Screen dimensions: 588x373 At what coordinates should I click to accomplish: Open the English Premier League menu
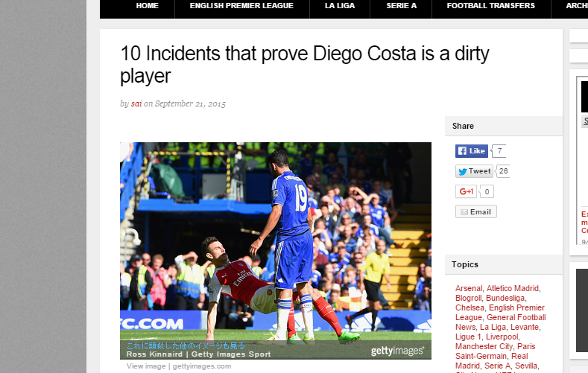tap(241, 6)
